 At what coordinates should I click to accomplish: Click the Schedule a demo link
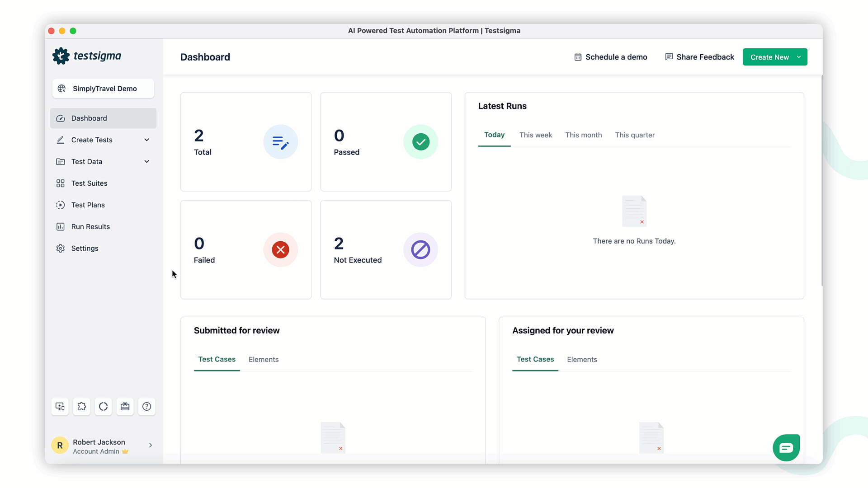611,57
